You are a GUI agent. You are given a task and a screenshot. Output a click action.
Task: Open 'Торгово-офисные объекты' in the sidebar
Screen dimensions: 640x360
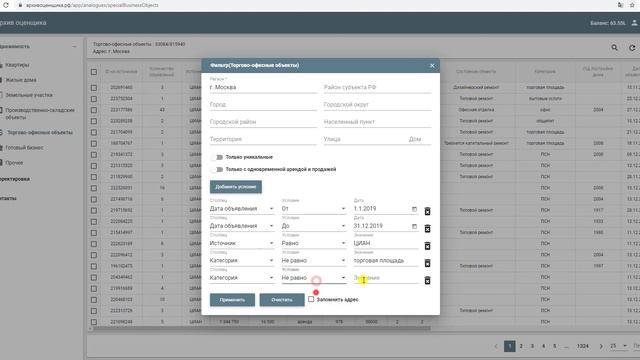pos(40,133)
